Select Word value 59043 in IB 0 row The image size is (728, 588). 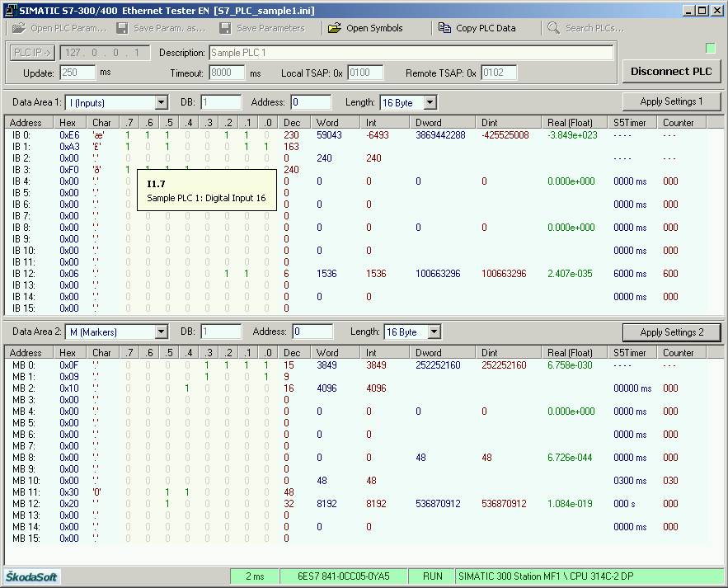click(x=329, y=135)
